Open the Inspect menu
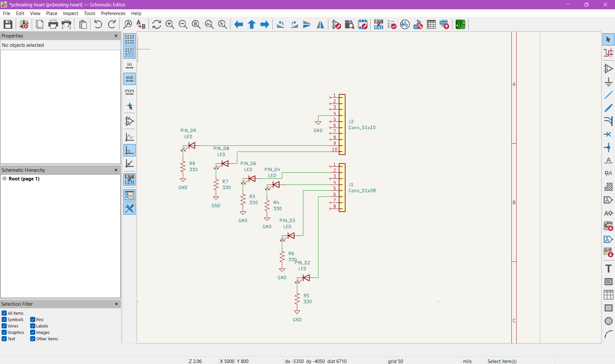Image resolution: width=615 pixels, height=364 pixels. (x=71, y=13)
